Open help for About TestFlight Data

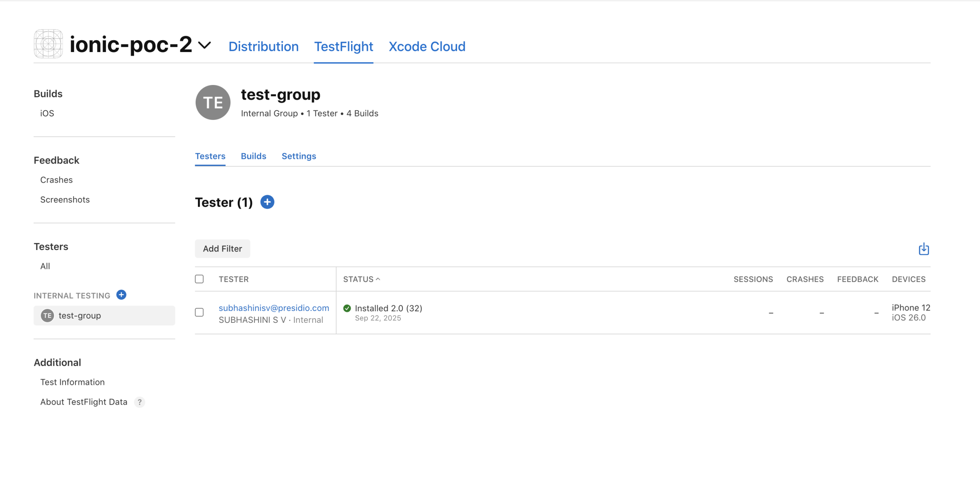pos(140,402)
